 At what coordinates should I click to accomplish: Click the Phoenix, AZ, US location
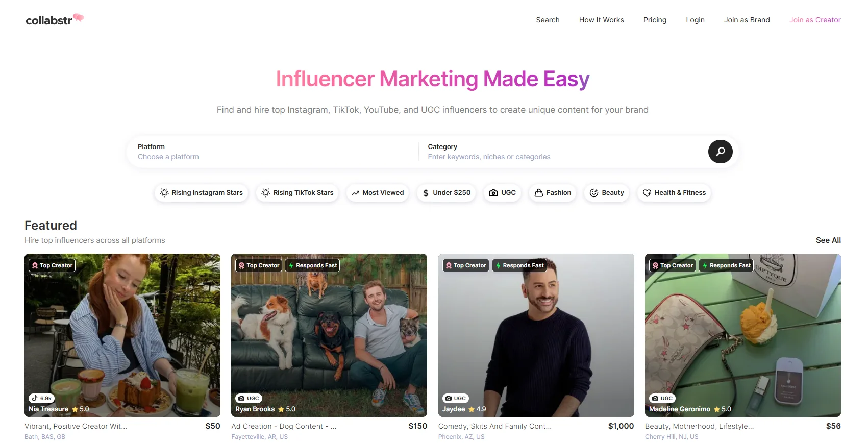tap(461, 437)
